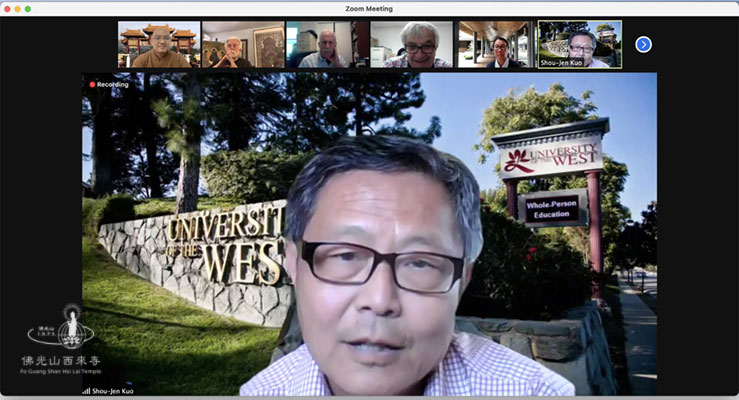The image size is (739, 400).
Task: Click the Shou-Jen Kuo name label in main video
Action: click(113, 391)
